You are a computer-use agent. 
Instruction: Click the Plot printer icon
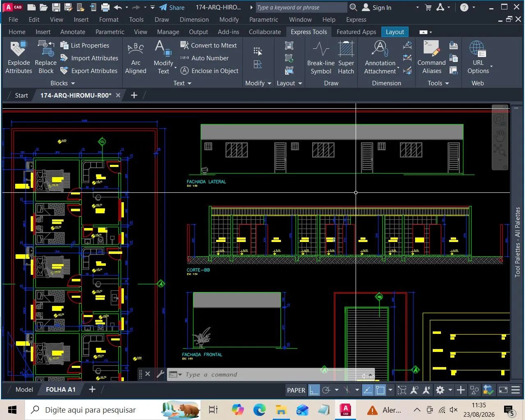tap(105, 7)
